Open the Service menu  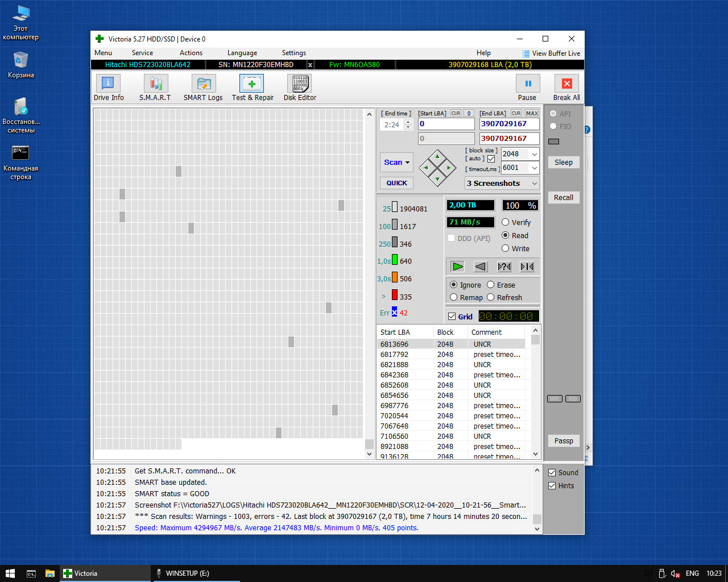(142, 53)
